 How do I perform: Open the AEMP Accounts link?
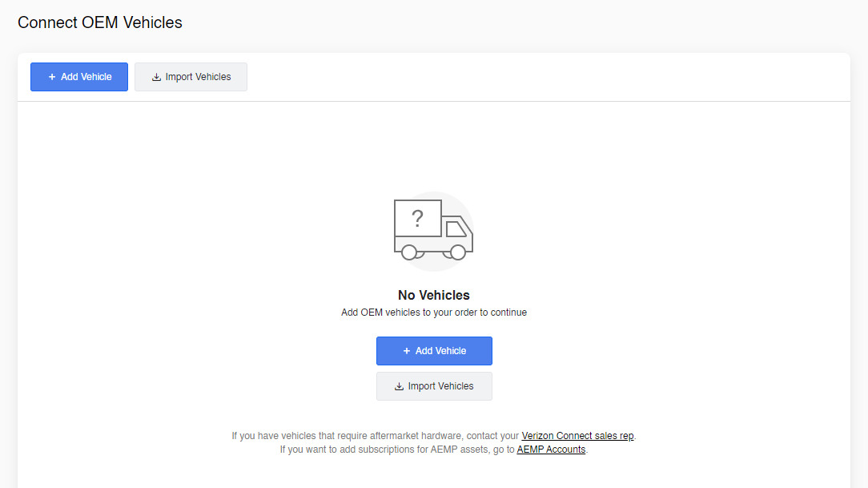tap(551, 450)
